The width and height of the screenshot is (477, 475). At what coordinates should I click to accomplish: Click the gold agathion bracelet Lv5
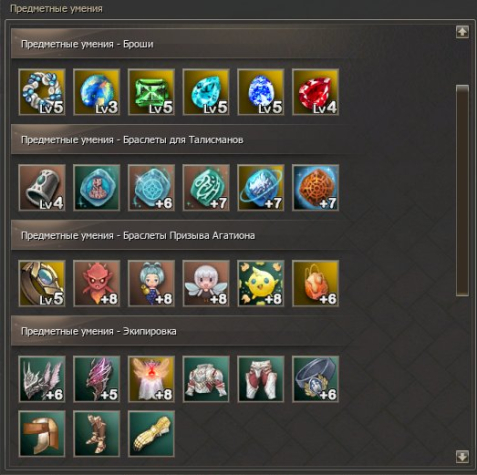pos(42,283)
